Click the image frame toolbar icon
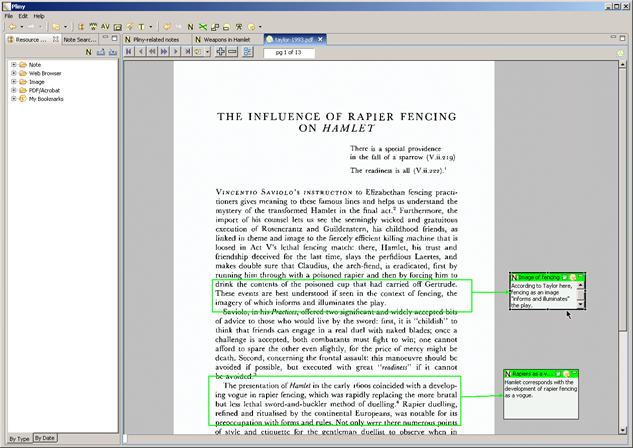The image size is (633, 448). 117,27
